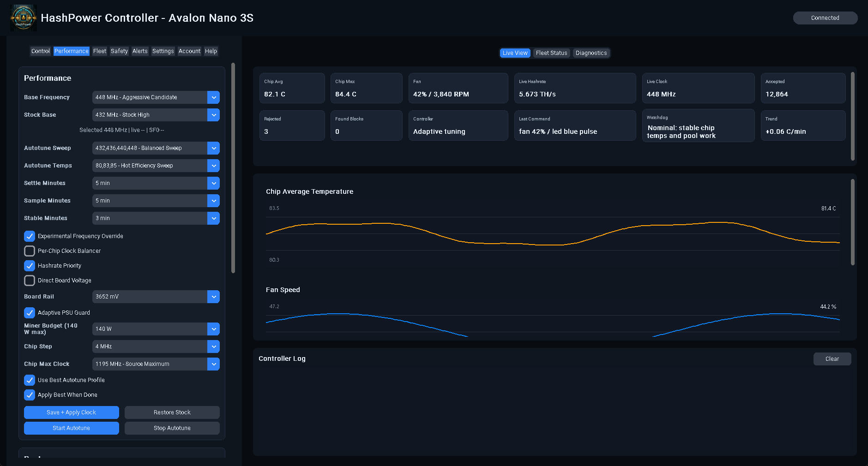Click the Live Clock 448 MHz card
This screenshot has height=466, width=868.
[699, 88]
